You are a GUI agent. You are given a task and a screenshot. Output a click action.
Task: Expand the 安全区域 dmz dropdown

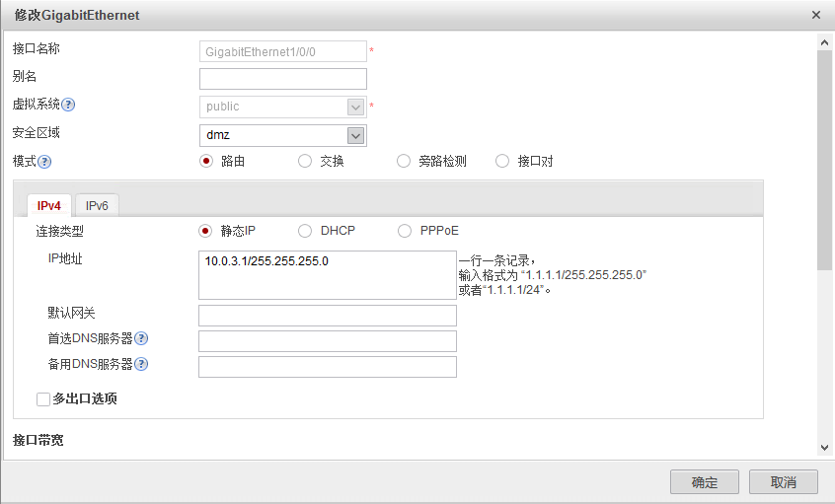tap(355, 135)
